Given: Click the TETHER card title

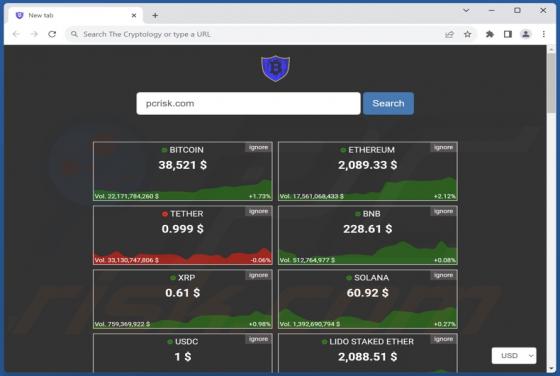Looking at the screenshot, I should tap(186, 214).
